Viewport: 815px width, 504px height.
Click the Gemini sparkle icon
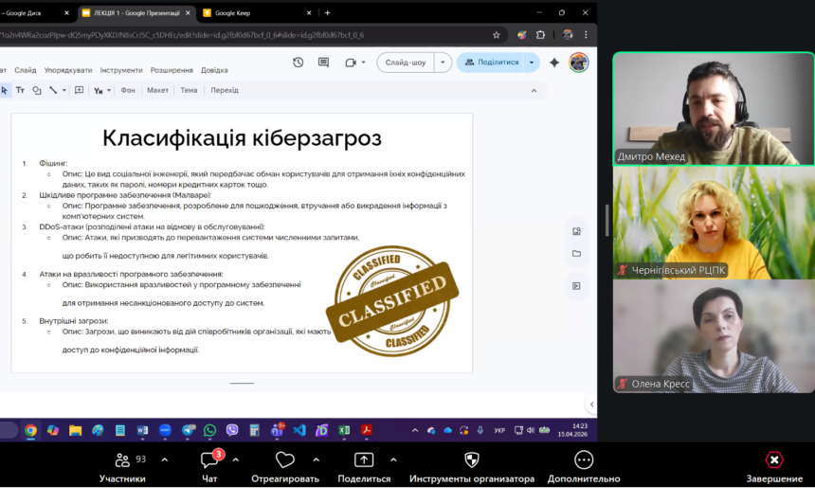coord(554,63)
